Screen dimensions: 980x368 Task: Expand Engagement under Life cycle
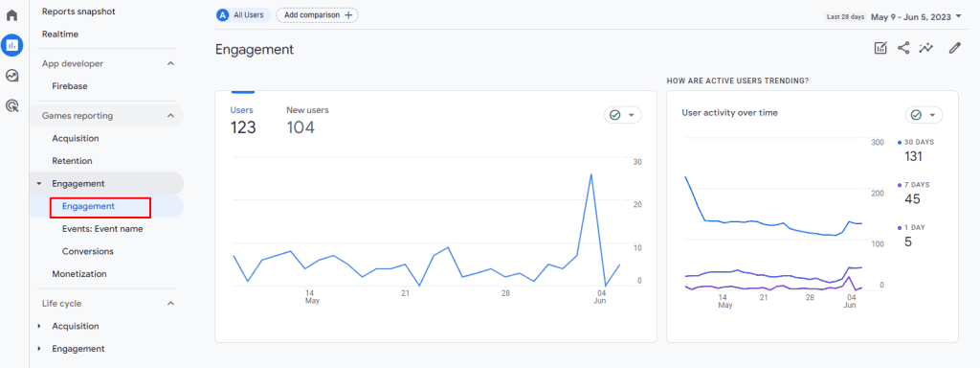pyautogui.click(x=39, y=349)
